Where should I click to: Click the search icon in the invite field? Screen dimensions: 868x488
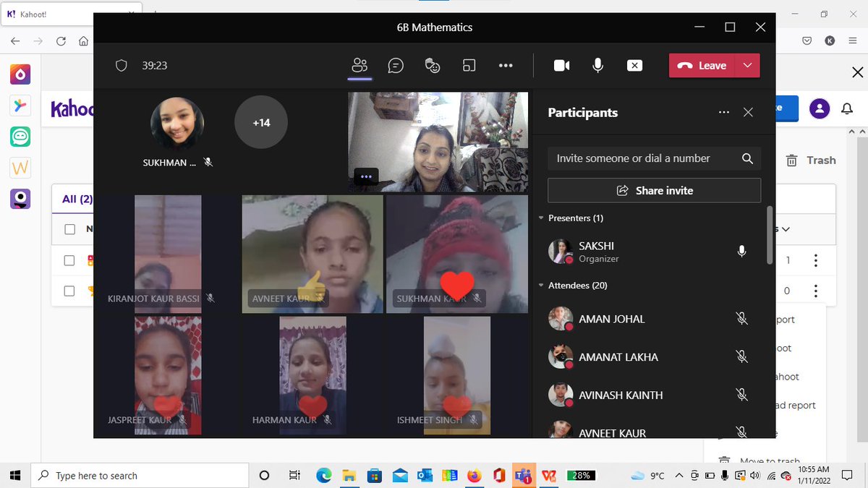748,158
